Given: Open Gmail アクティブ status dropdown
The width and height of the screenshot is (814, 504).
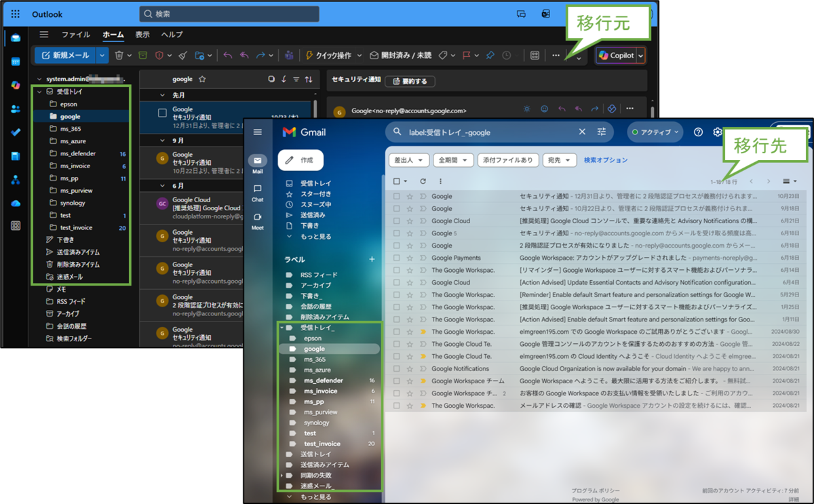Looking at the screenshot, I should [x=655, y=132].
